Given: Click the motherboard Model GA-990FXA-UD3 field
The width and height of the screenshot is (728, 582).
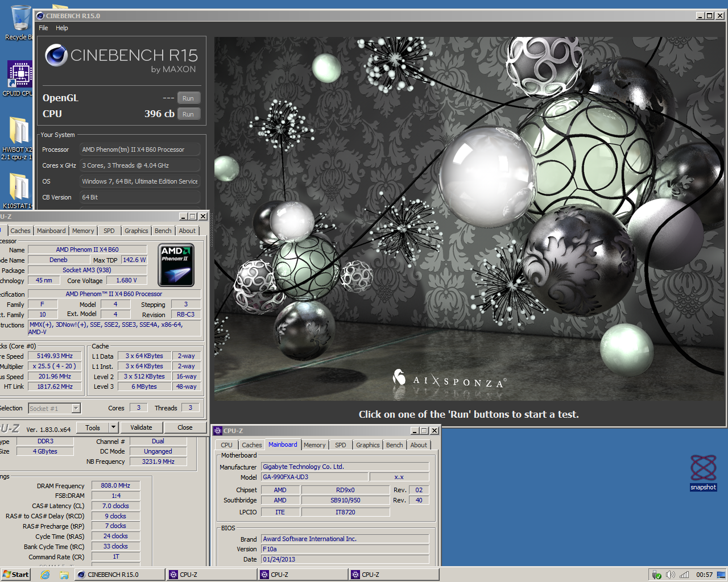Looking at the screenshot, I should (315, 477).
